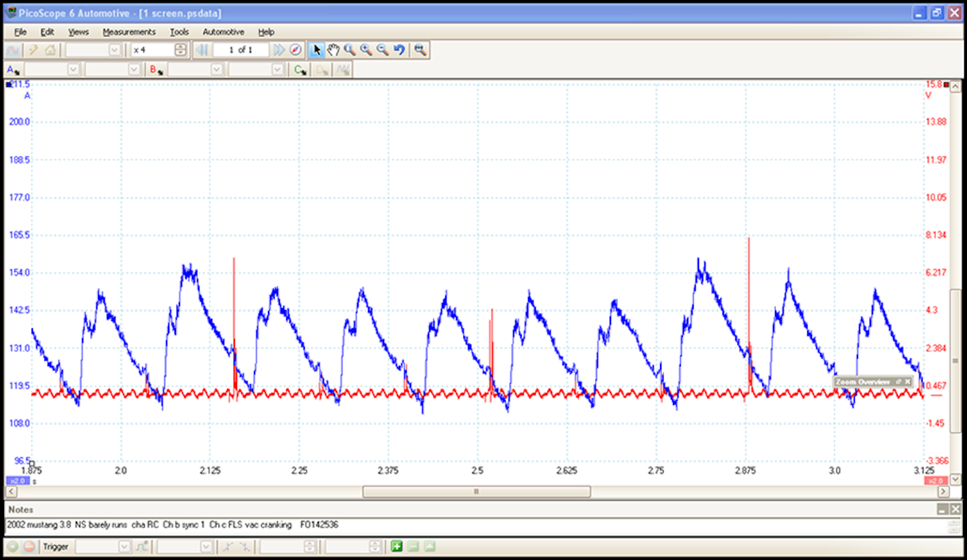Start capture with the green go button
Viewport: 967px width, 560px height.
(12, 547)
